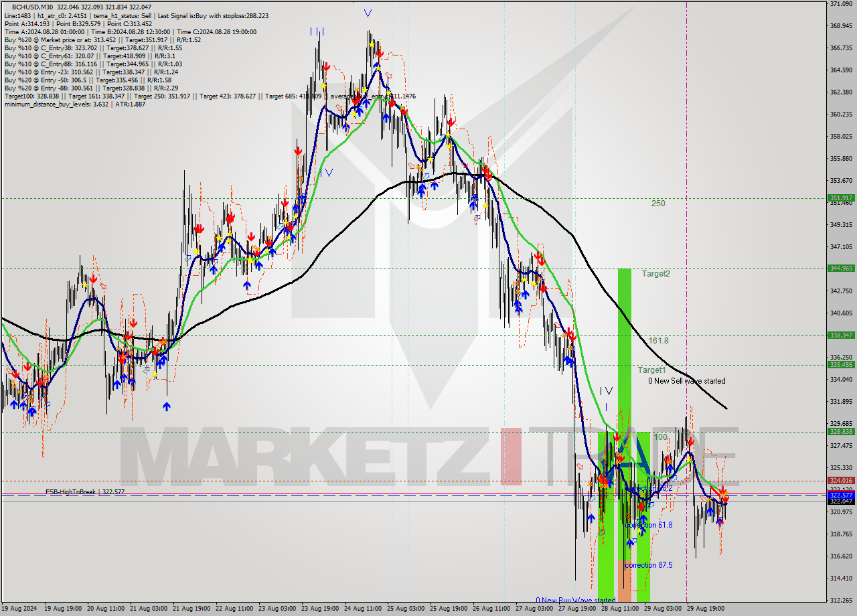The image size is (857, 616).
Task: Click the 316.620 price axis value
Action: tap(841, 556)
